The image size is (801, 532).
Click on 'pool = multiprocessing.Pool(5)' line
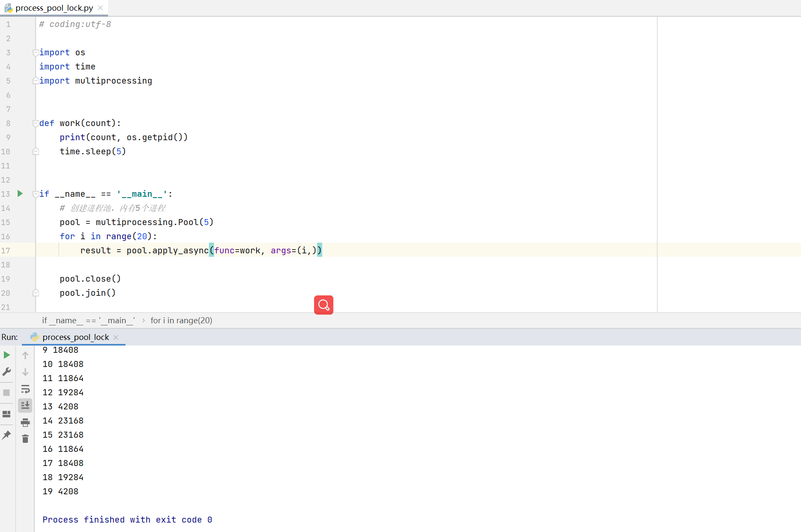click(136, 222)
